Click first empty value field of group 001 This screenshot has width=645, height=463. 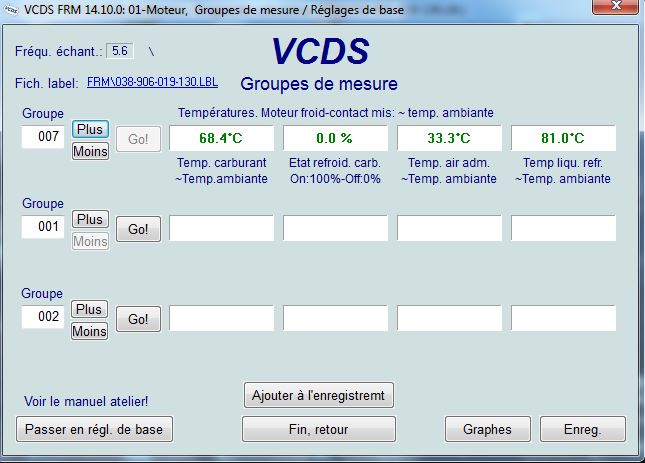221,228
